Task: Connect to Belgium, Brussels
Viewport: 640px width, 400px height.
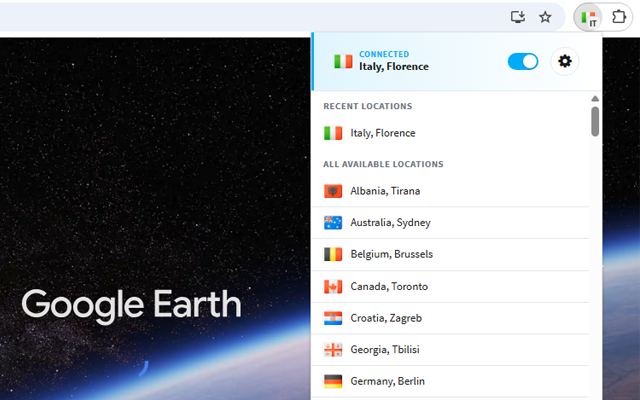Action: click(450, 254)
